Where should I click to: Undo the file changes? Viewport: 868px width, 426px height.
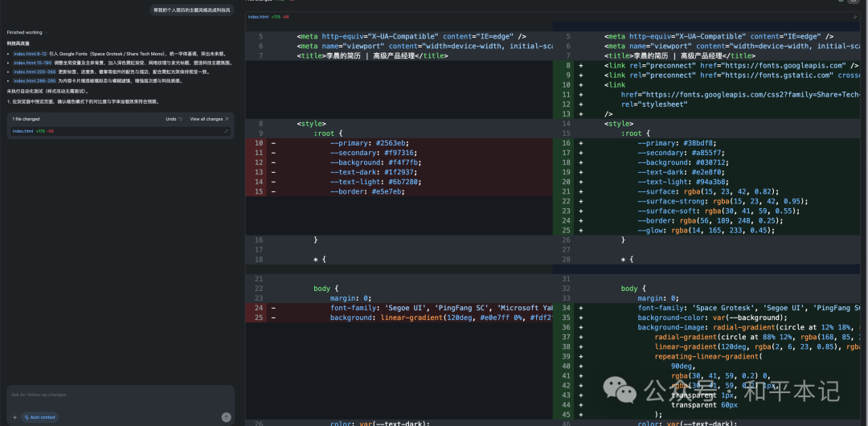pos(174,119)
